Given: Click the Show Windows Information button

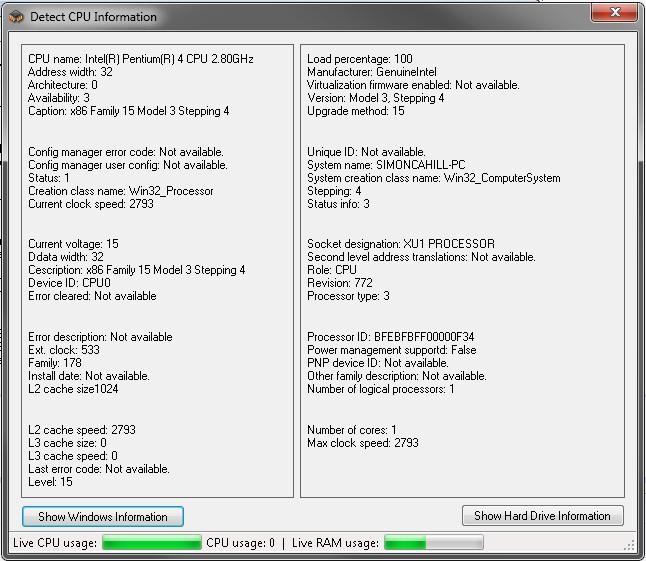Looking at the screenshot, I should pyautogui.click(x=103, y=517).
